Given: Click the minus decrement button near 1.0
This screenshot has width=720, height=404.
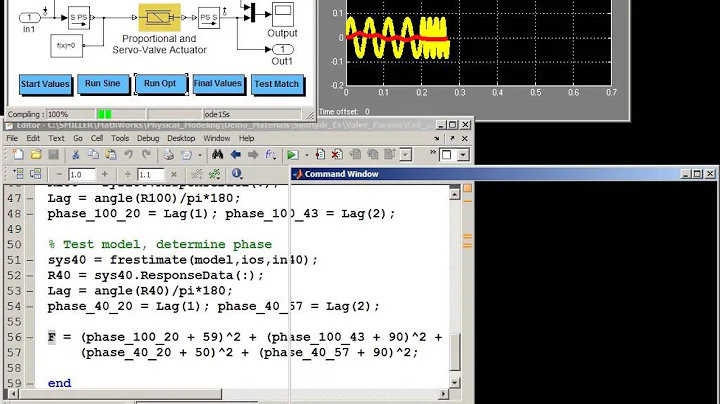Looking at the screenshot, I should [59, 174].
